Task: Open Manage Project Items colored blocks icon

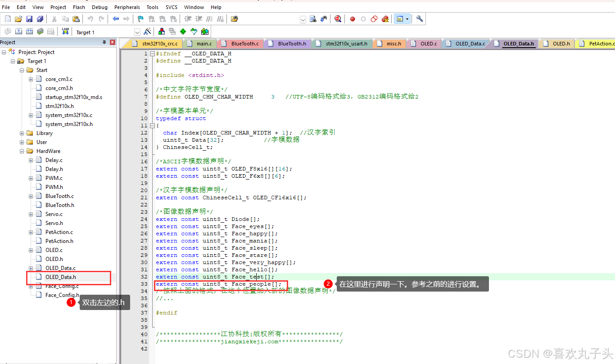Action: (x=161, y=31)
